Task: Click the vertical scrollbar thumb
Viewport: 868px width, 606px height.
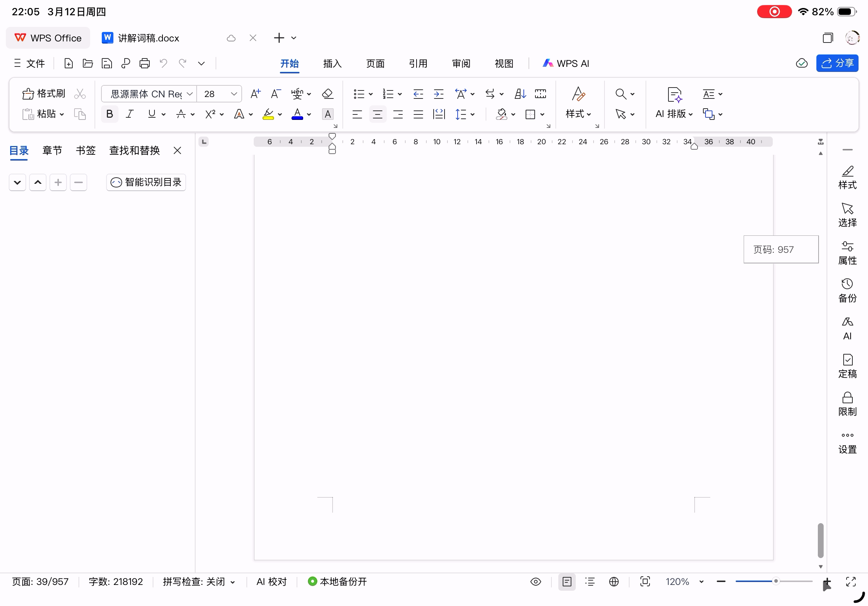Action: [x=820, y=540]
